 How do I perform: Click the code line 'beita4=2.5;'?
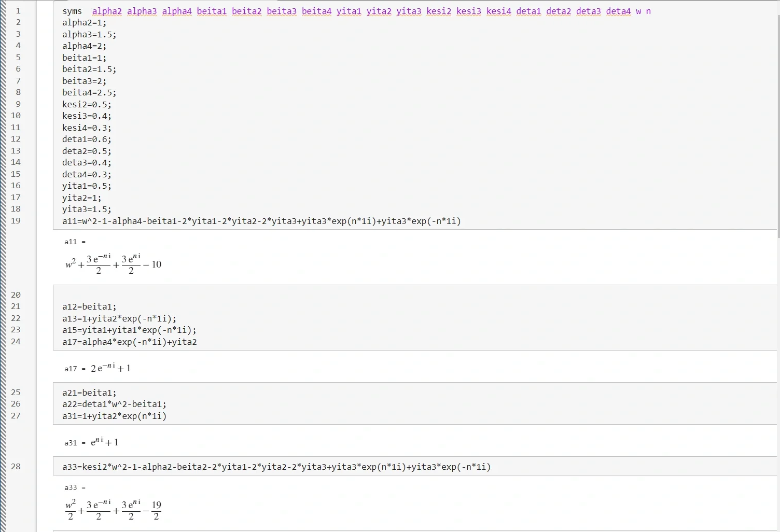89,93
